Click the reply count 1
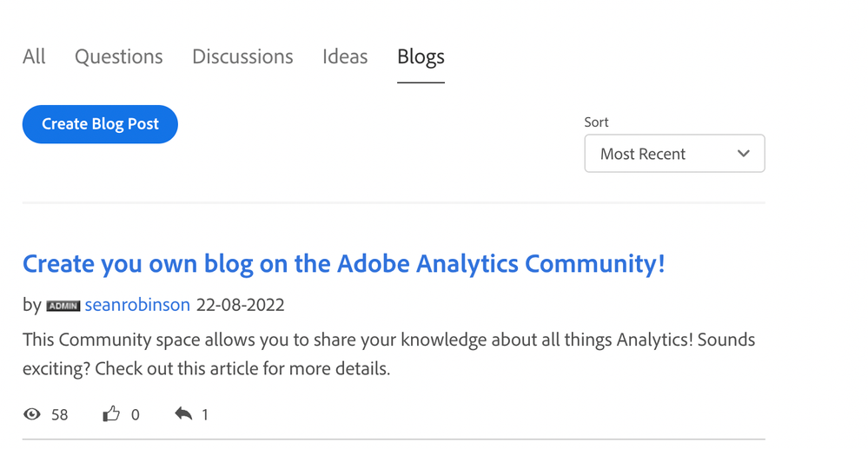The height and width of the screenshot is (449, 868). tap(205, 415)
